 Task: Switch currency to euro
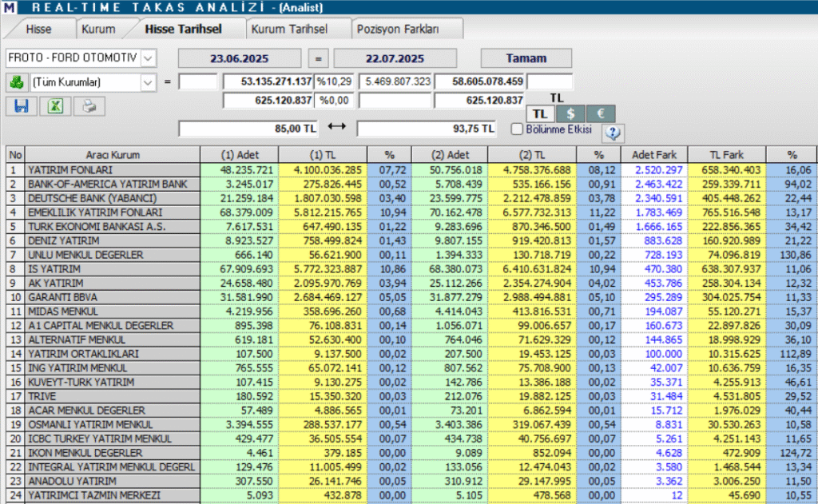coord(601,114)
